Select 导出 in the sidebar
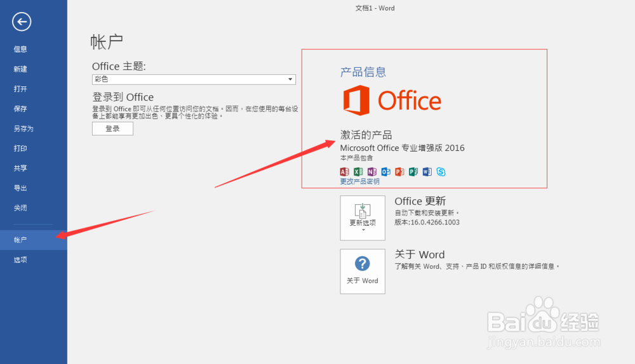 [x=20, y=188]
